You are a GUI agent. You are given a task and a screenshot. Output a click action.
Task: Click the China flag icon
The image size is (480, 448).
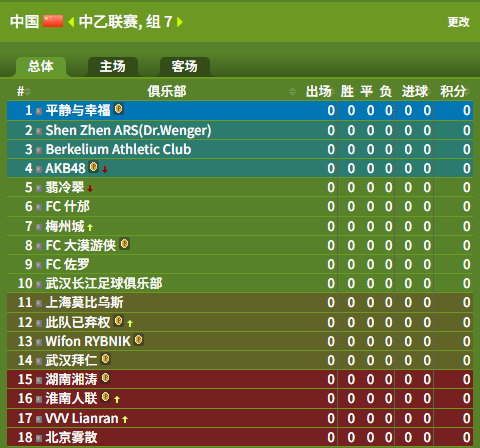coord(53,22)
